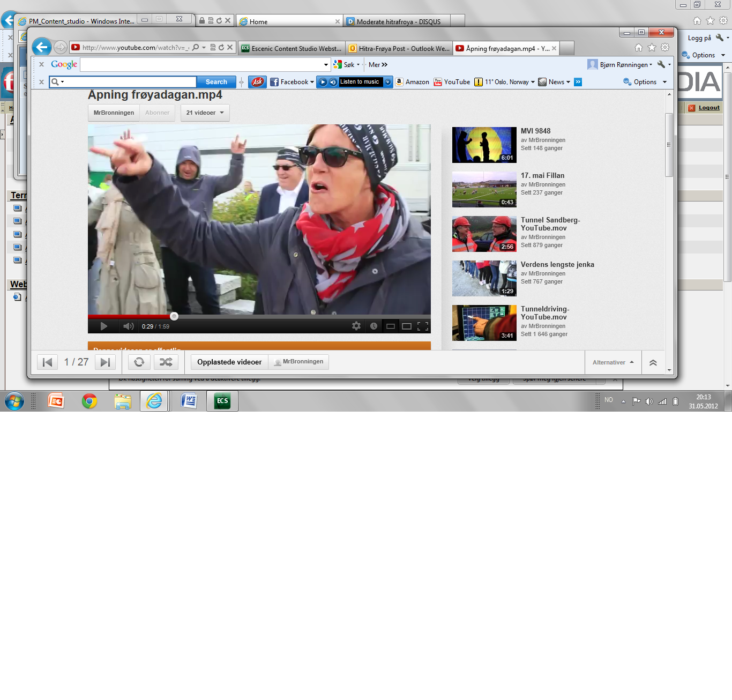Toggle playlist autoplay loop button

point(139,362)
